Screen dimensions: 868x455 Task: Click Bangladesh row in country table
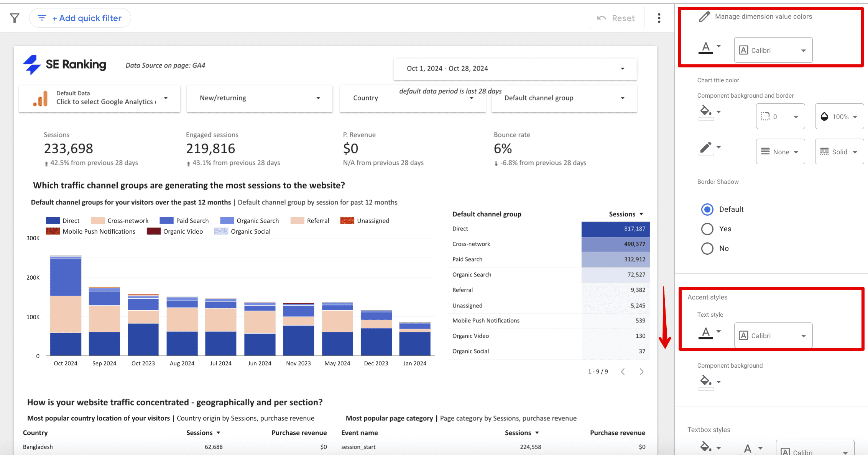pyautogui.click(x=175, y=447)
